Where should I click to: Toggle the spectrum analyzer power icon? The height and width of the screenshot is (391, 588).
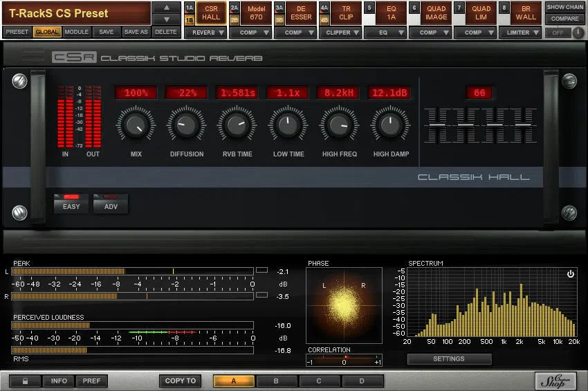(x=570, y=274)
